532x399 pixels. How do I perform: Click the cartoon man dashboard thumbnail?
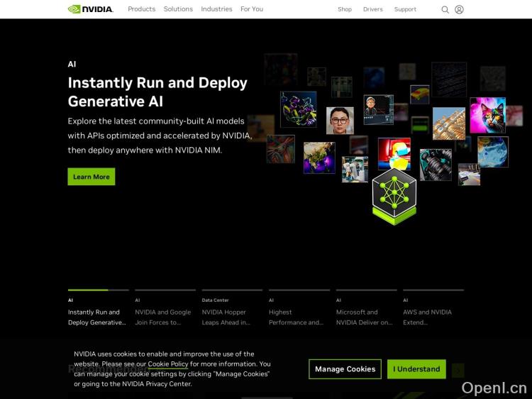(379, 109)
